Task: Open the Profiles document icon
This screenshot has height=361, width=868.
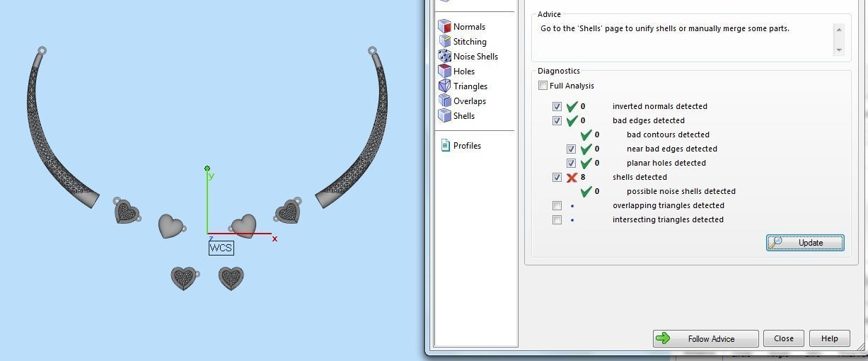Action: tap(445, 146)
